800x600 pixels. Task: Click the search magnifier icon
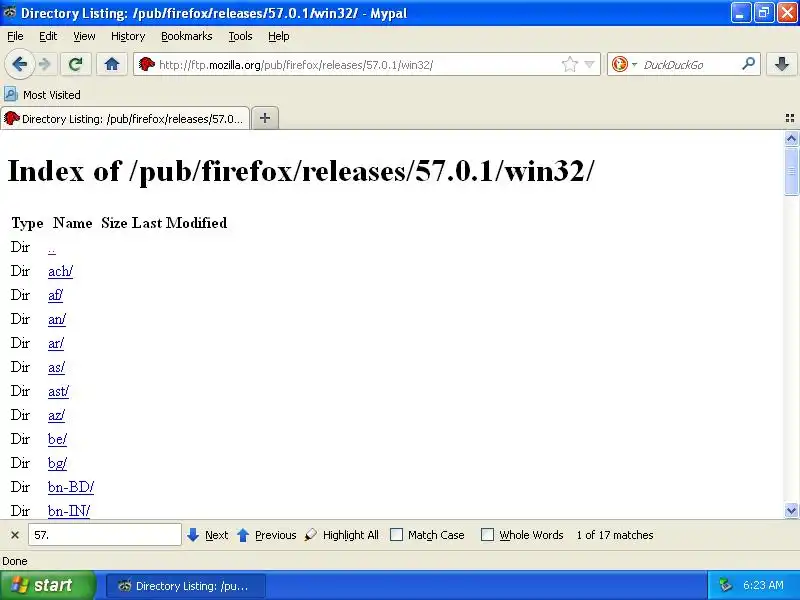pyautogui.click(x=748, y=64)
